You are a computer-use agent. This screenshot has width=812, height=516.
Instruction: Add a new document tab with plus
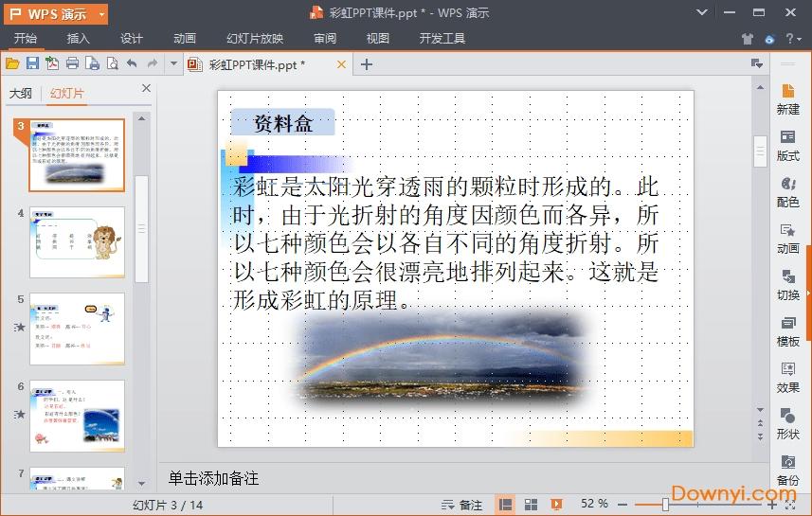point(366,64)
